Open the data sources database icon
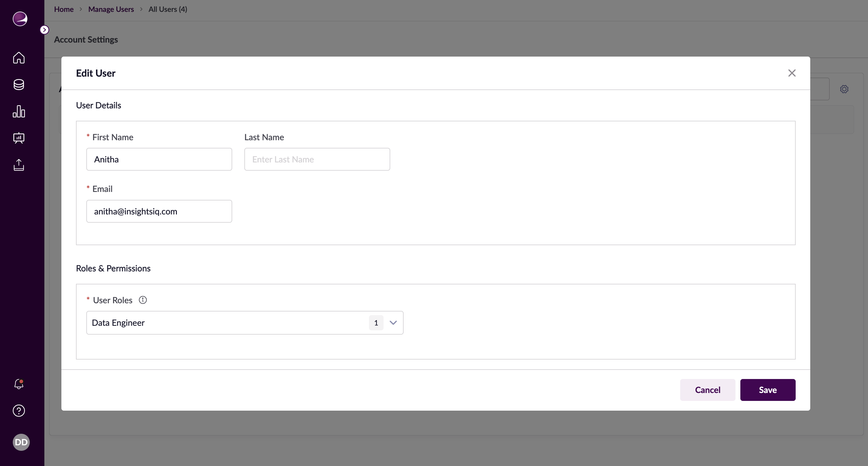The height and width of the screenshot is (466, 868). 19,85
